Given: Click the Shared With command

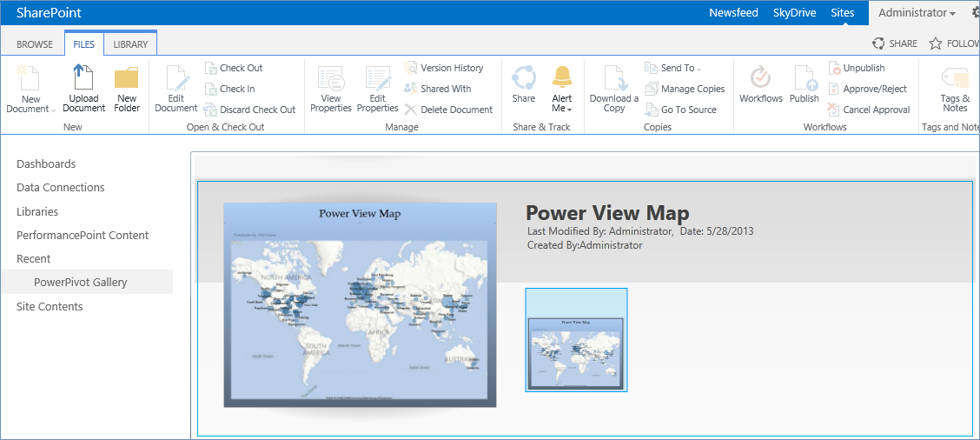Looking at the screenshot, I should click(x=438, y=89).
